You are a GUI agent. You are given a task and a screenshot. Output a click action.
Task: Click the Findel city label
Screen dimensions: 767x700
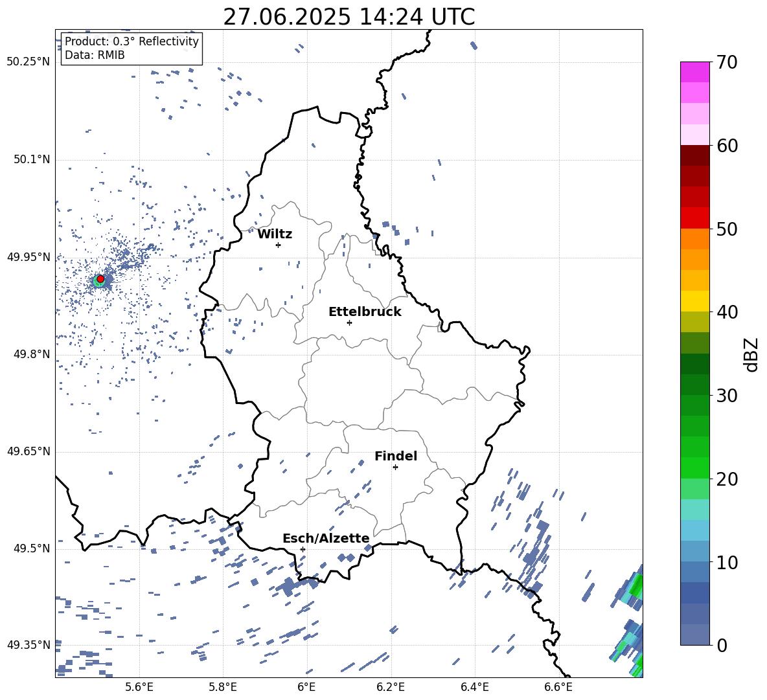point(396,456)
